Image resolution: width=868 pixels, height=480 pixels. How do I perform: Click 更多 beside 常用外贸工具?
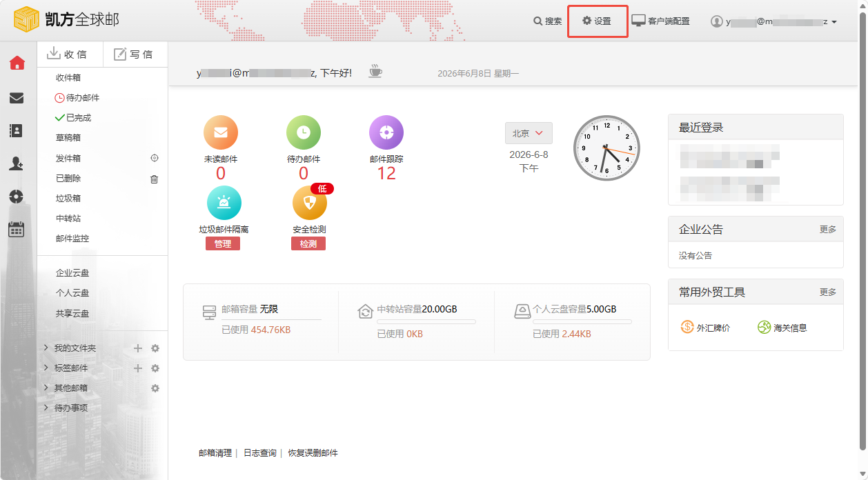[x=828, y=292]
